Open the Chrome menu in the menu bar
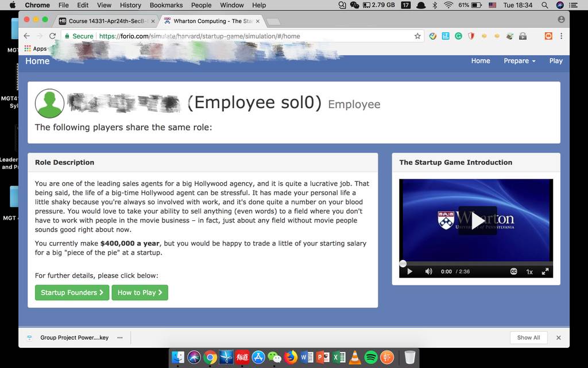This screenshot has width=588, height=368. (x=37, y=5)
